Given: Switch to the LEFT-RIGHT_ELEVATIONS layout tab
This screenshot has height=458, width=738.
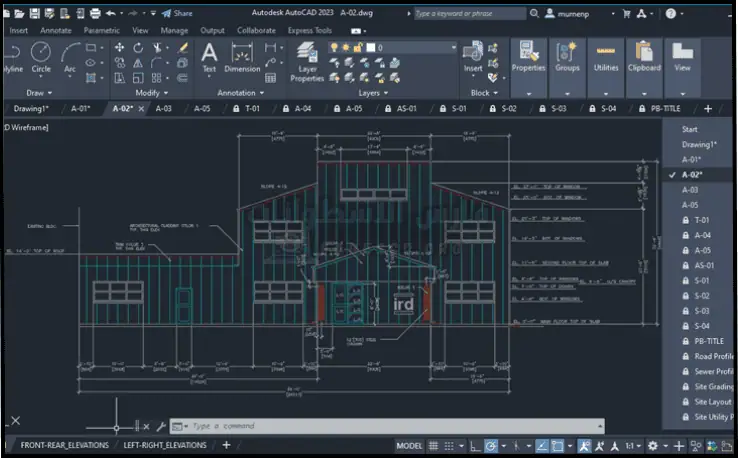Looking at the screenshot, I should (164, 445).
